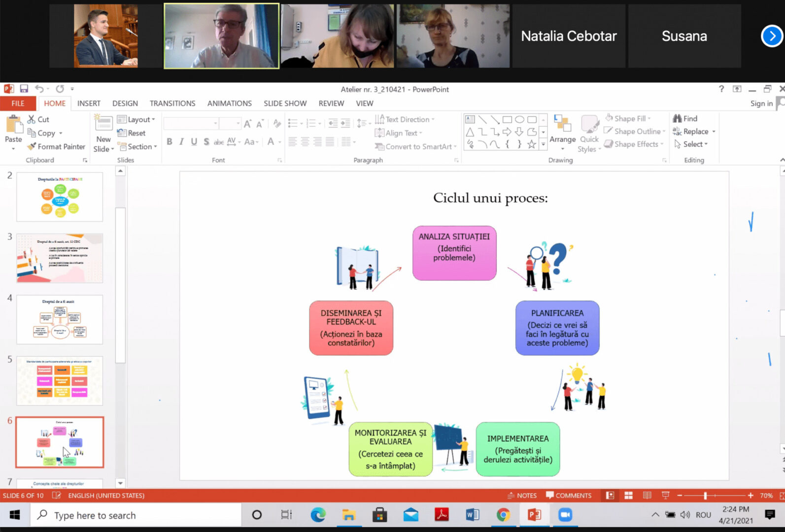Open Shape Outline dropdown

(635, 132)
